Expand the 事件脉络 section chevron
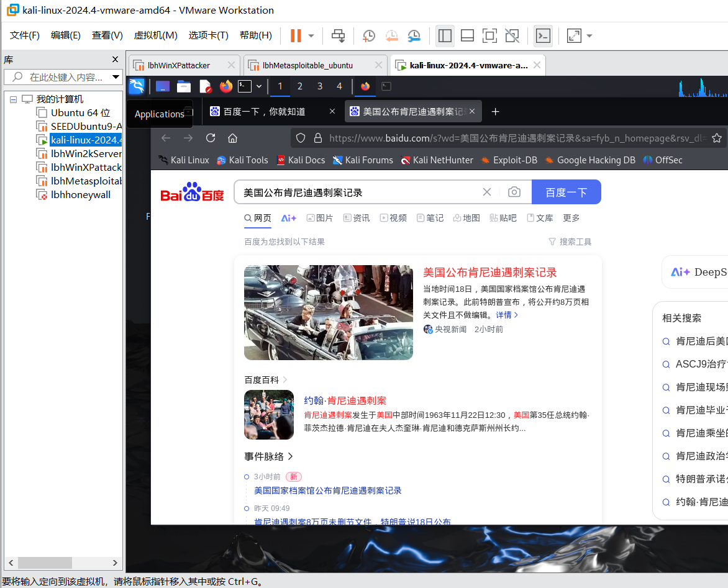728x588 pixels. click(x=291, y=456)
